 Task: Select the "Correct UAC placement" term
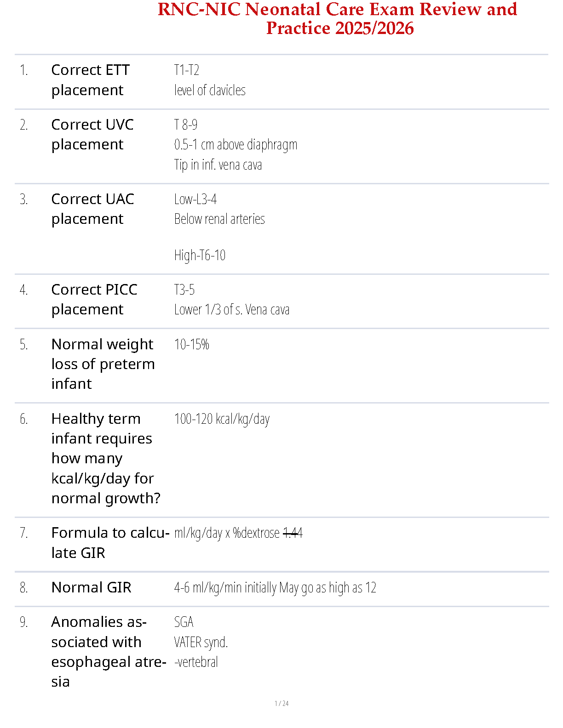tap(92, 209)
